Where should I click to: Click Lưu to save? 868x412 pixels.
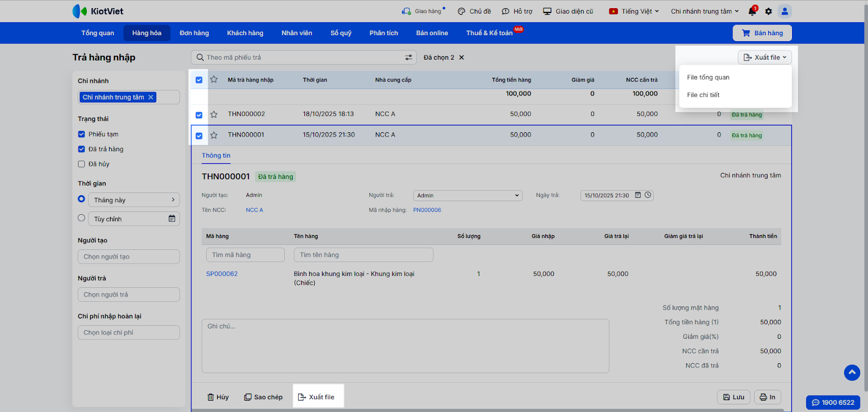click(x=733, y=397)
